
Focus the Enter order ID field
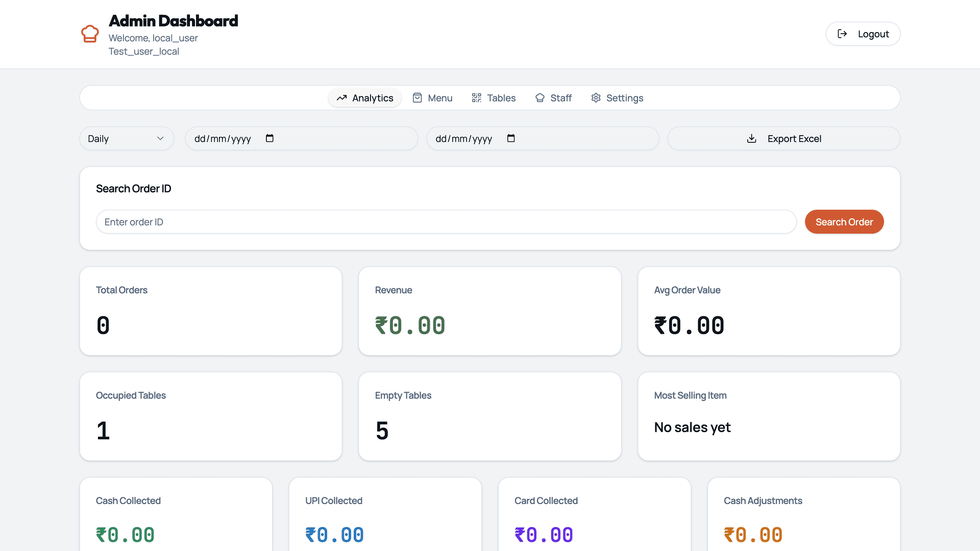point(446,222)
